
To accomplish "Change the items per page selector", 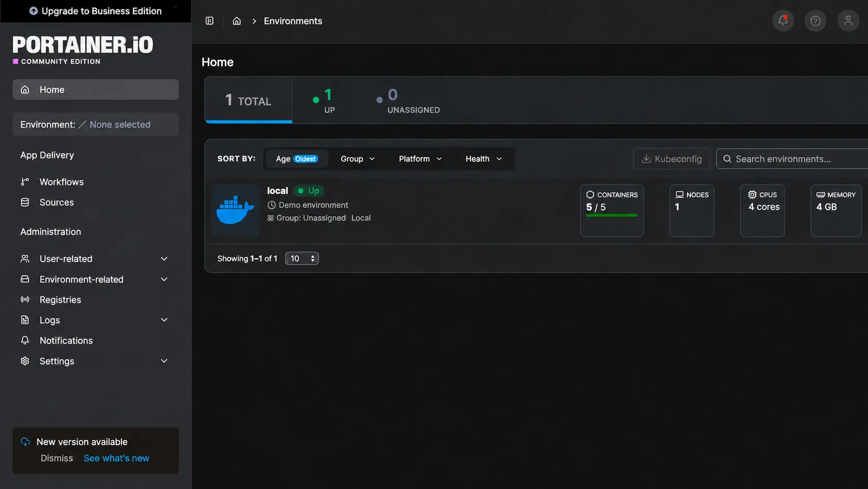I will tap(302, 258).
